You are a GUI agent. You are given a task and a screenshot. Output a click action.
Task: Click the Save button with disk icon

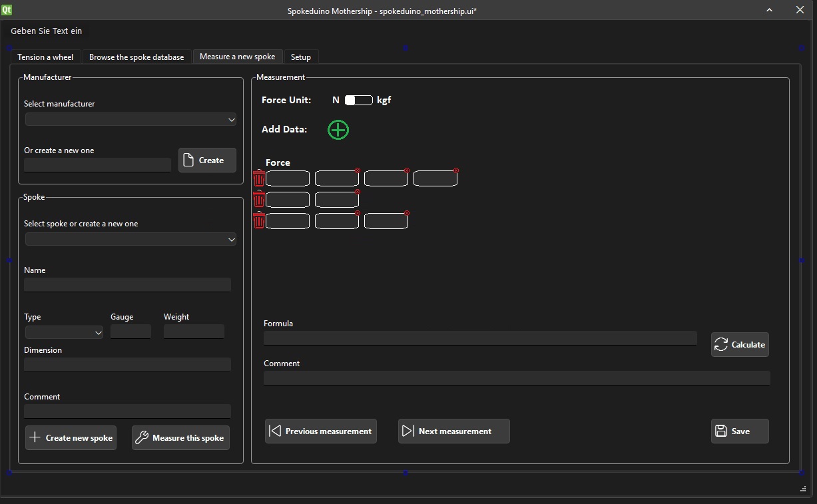pos(739,431)
